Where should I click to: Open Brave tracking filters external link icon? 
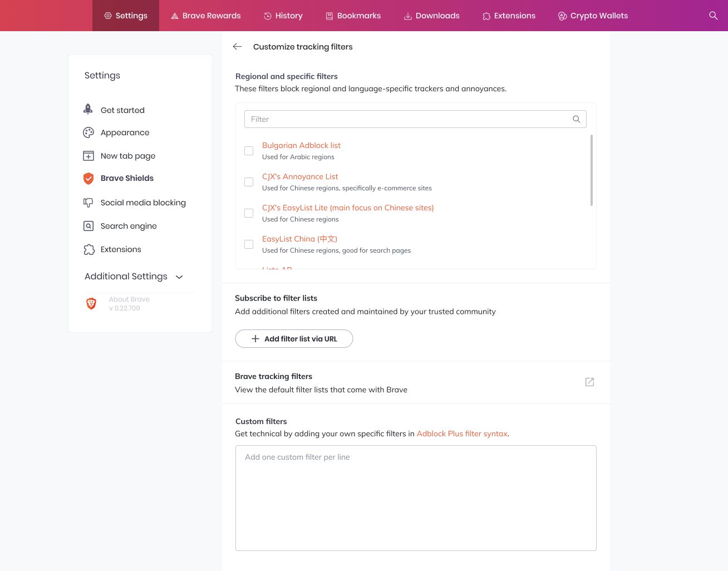(589, 382)
